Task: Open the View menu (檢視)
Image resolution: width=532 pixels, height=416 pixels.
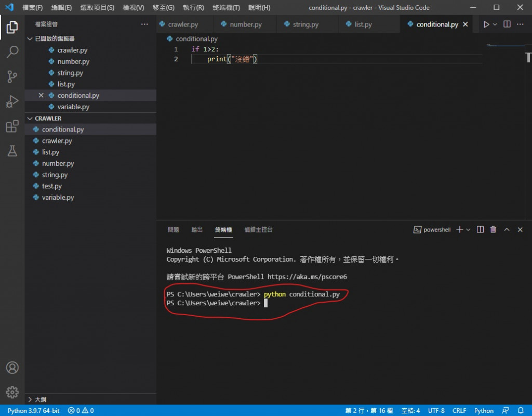Action: [134, 7]
